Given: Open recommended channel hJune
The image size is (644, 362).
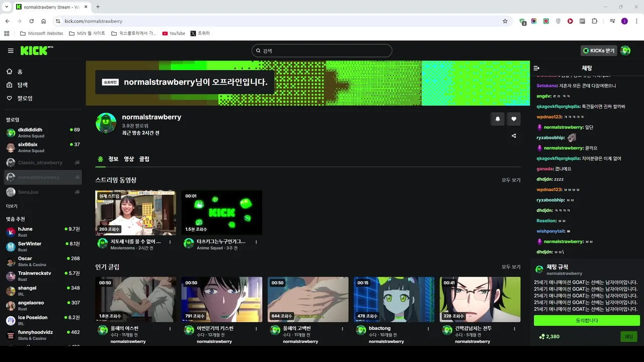Looking at the screenshot, I should (x=43, y=232).
